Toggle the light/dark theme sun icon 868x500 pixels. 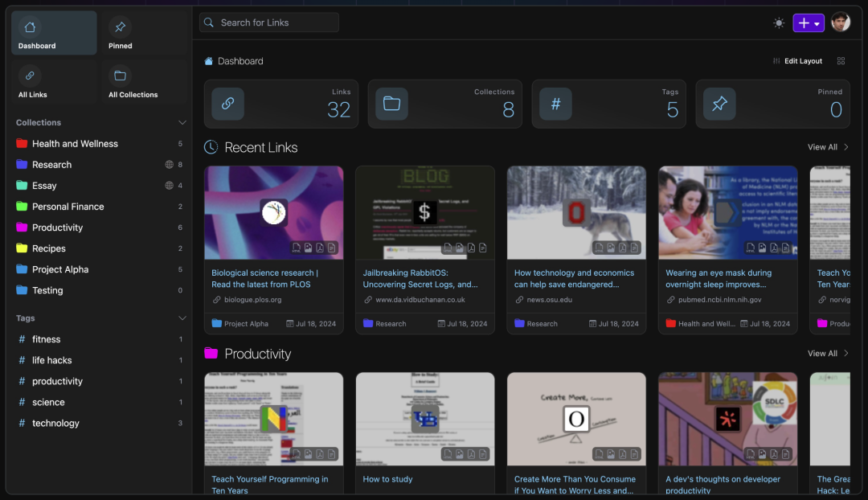coord(778,23)
